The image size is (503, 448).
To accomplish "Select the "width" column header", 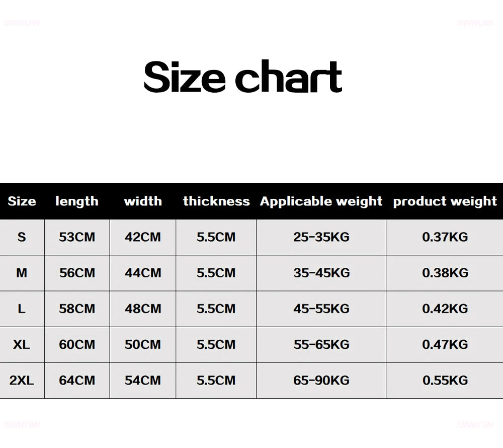I will 143,201.
